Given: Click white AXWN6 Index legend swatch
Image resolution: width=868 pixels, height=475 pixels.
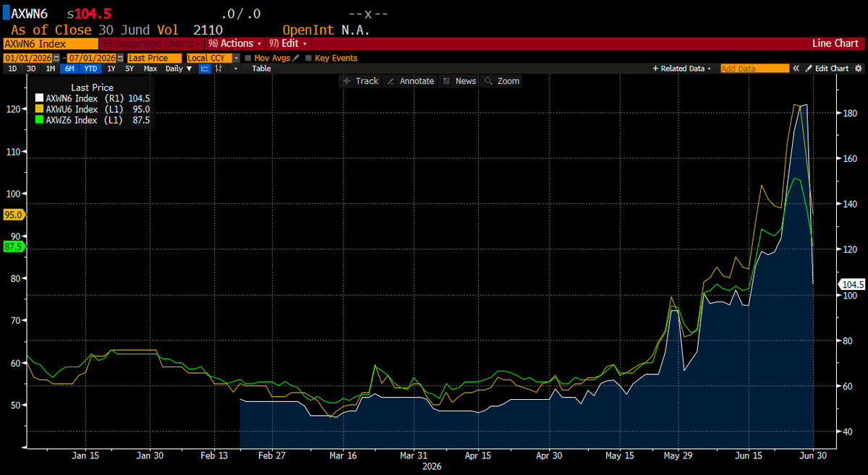Looking at the screenshot, I should coord(39,98).
